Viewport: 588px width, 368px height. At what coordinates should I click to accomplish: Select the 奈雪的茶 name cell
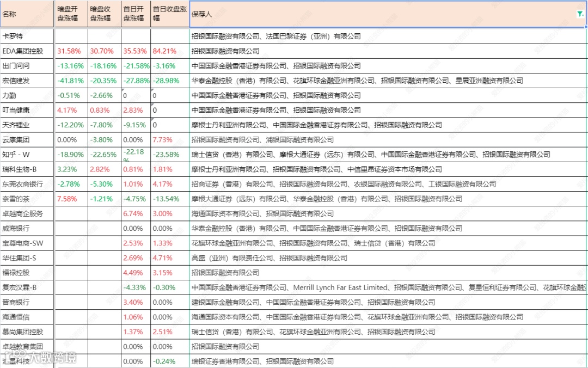point(27,199)
